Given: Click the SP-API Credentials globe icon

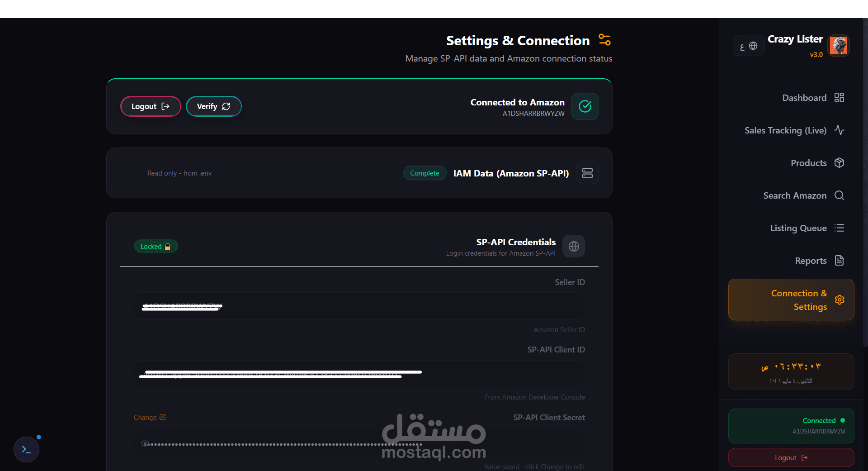Looking at the screenshot, I should (574, 246).
